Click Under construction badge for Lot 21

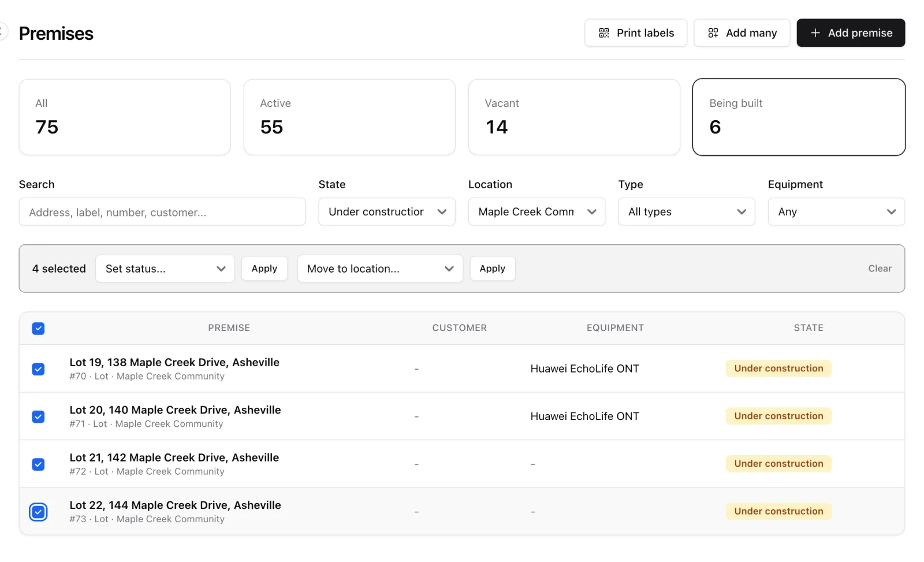click(778, 464)
